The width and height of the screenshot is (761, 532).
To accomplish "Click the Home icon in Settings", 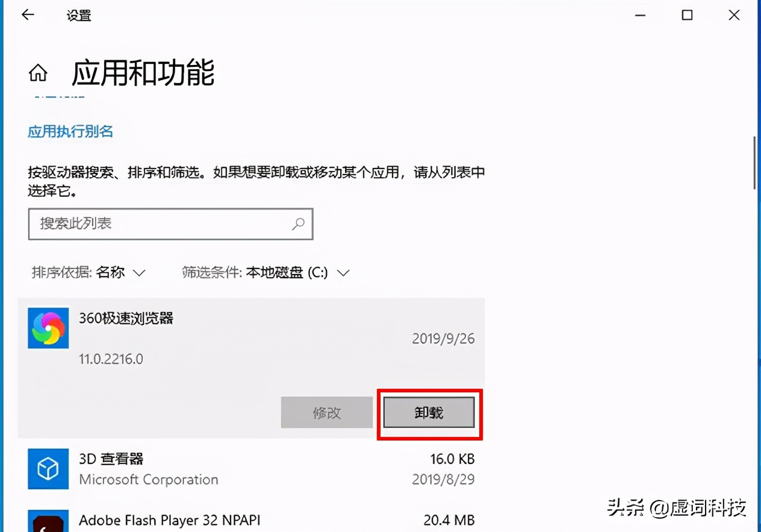I will tap(38, 72).
